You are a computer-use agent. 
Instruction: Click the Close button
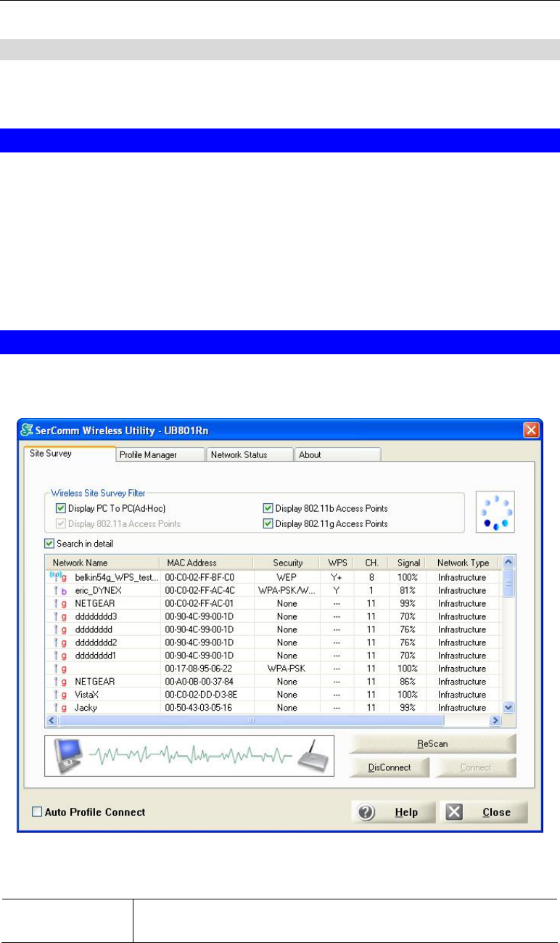485,812
